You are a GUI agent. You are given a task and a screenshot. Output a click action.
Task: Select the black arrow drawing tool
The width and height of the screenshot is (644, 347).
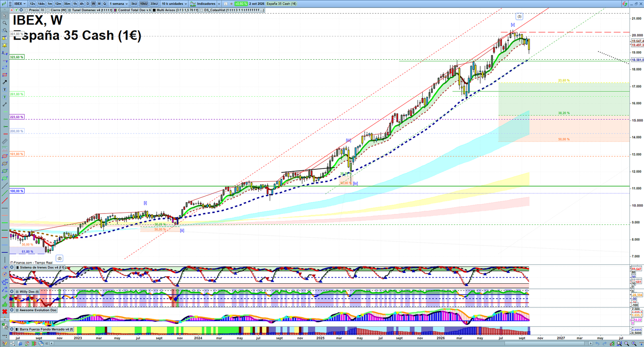(x=5, y=82)
